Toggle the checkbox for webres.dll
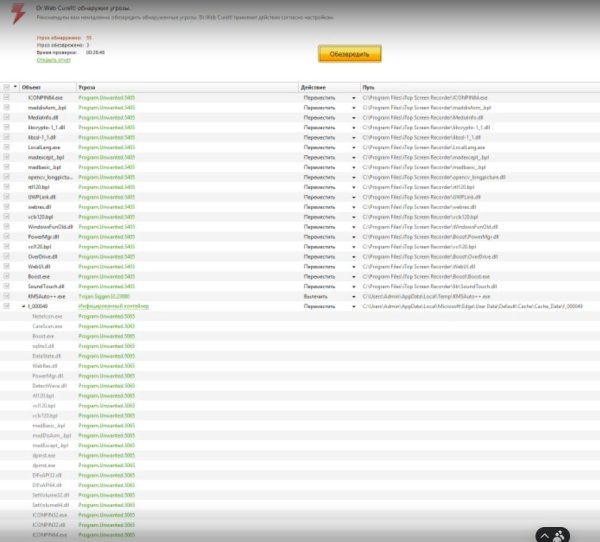The width and height of the screenshot is (600, 542). [x=7, y=207]
